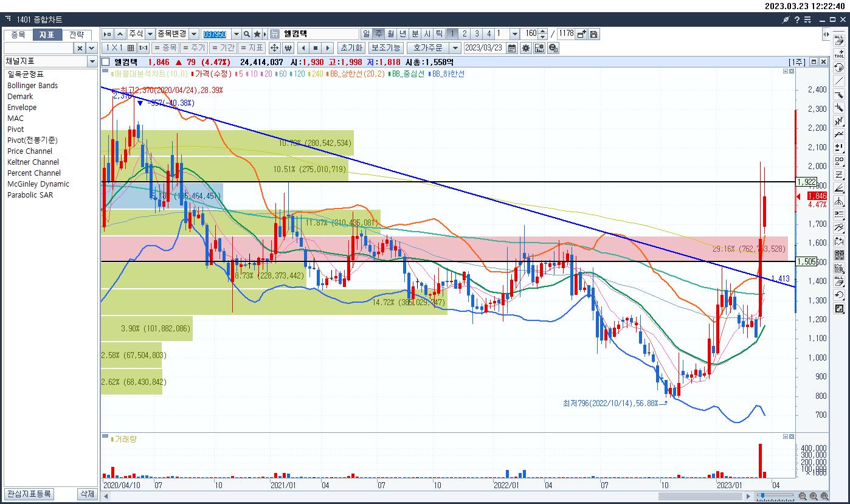Click the fit-all zoom magnifier at bottom
The width and height of the screenshot is (850, 504).
(x=824, y=497)
